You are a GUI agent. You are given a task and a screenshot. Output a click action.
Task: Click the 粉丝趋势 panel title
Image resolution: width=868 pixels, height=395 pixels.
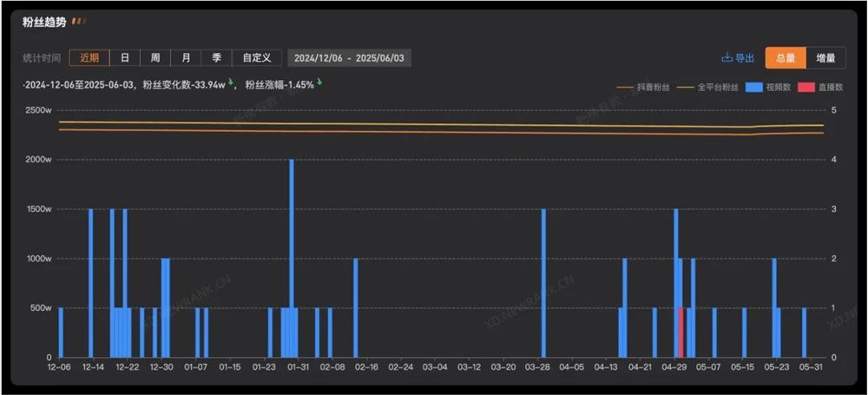(x=44, y=23)
